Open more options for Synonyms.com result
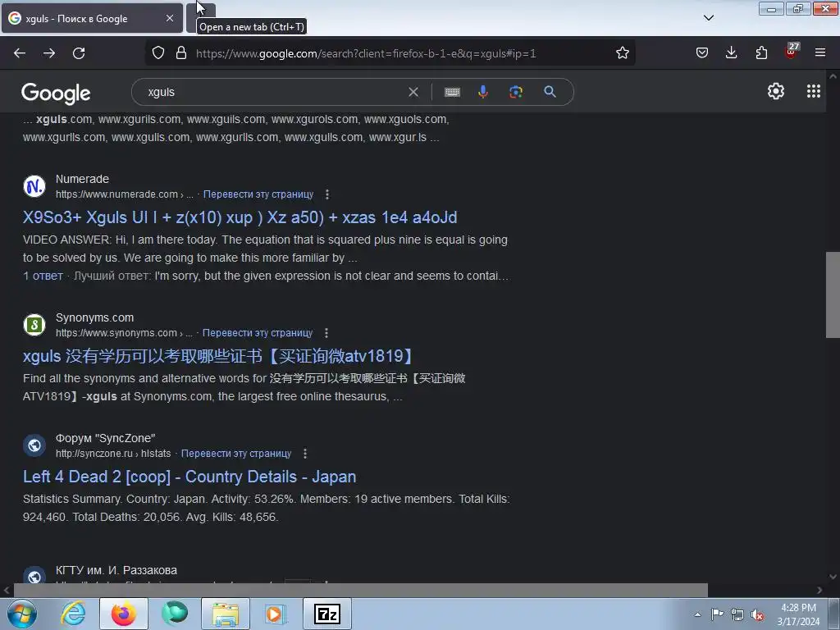 (x=326, y=333)
